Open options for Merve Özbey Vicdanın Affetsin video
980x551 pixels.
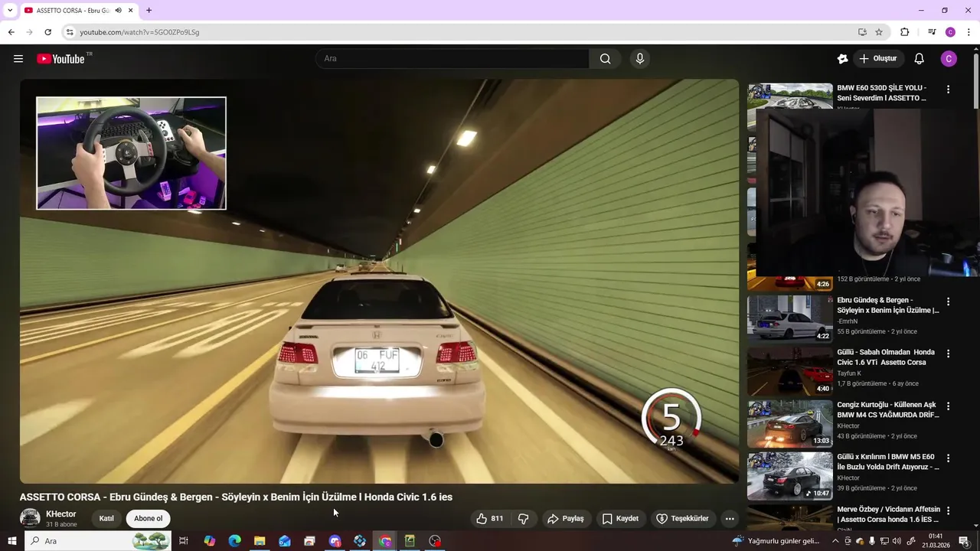[948, 510]
